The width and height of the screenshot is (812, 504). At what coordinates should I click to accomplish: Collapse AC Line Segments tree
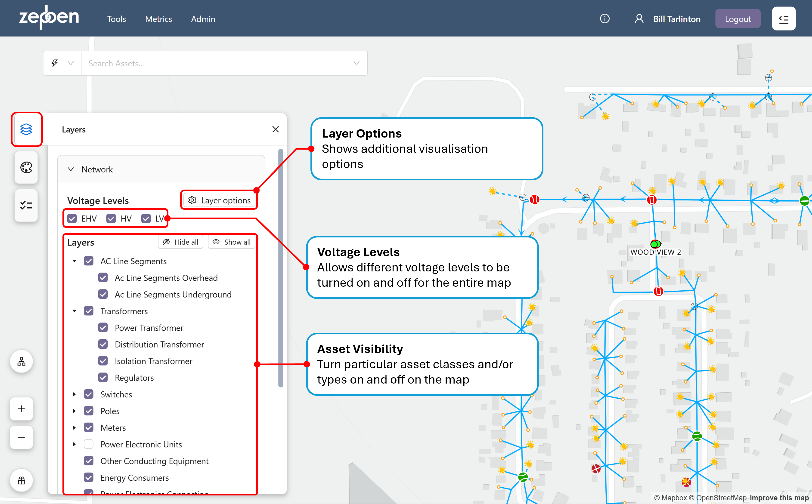click(74, 261)
